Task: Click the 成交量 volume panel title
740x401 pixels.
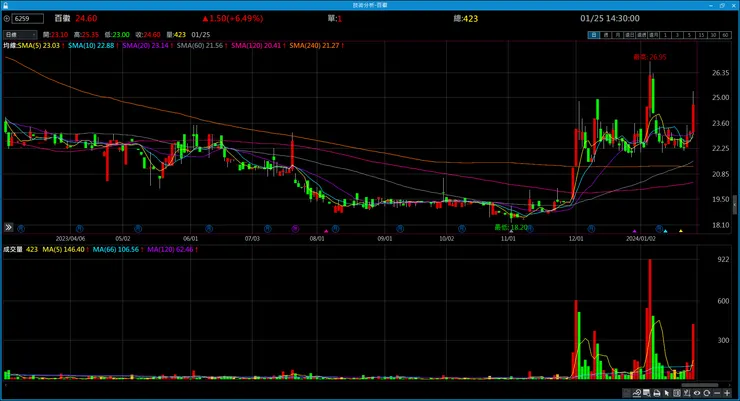Action: (x=13, y=249)
